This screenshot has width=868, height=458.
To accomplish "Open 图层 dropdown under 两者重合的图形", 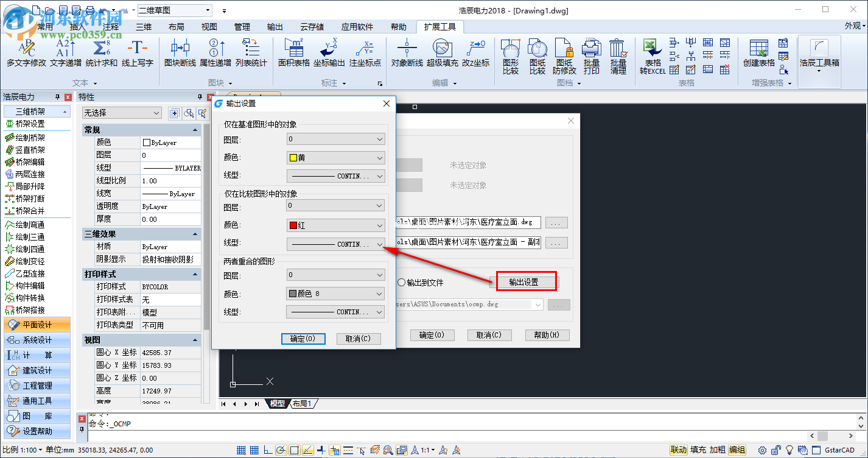I will click(336, 275).
